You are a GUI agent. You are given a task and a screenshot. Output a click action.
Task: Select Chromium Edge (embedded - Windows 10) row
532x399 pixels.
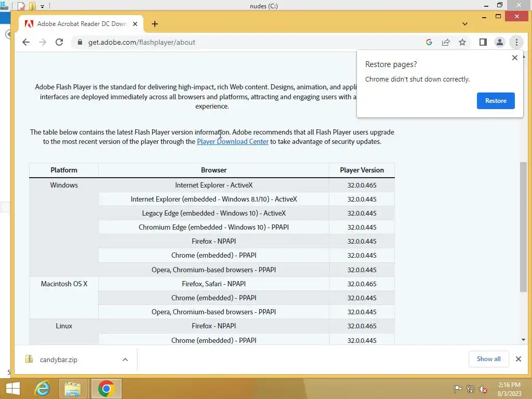pos(214,228)
